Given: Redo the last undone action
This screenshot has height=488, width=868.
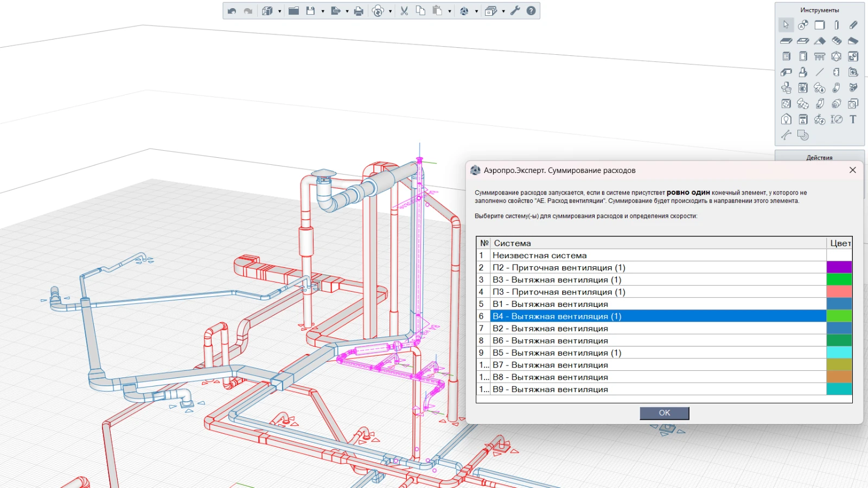Looking at the screenshot, I should coord(248,11).
